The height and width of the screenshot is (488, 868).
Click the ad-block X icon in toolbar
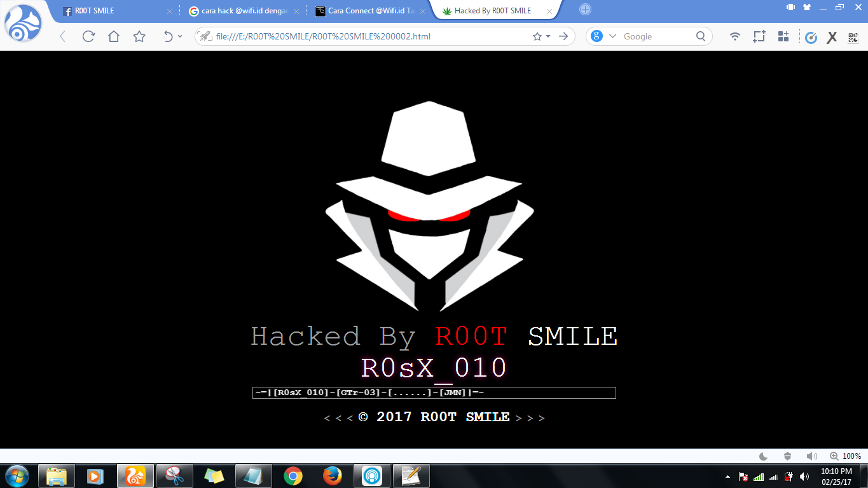(x=832, y=36)
